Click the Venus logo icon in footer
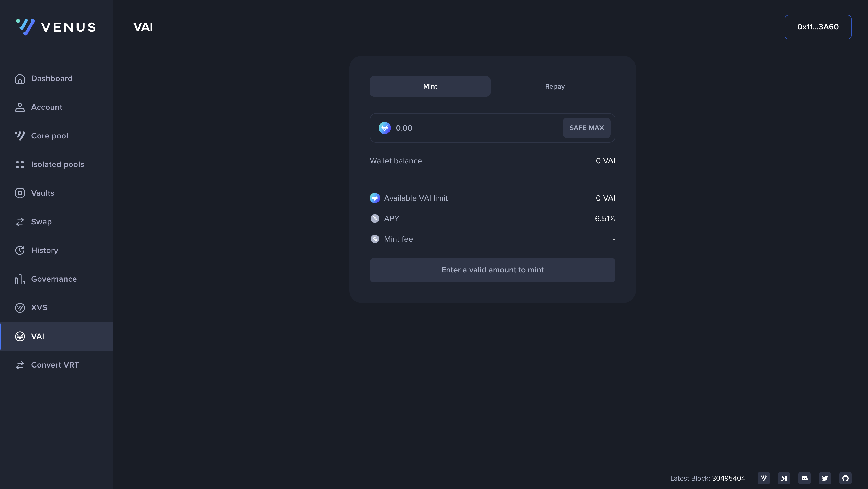This screenshot has width=868, height=489. click(x=764, y=478)
